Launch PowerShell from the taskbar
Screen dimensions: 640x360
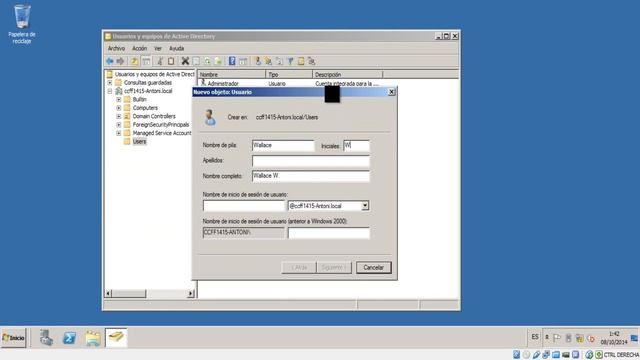69,338
